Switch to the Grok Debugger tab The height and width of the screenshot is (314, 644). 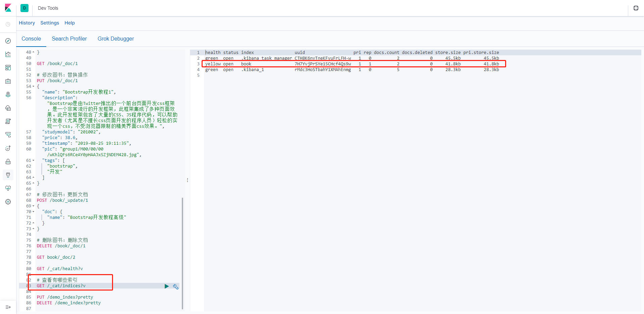(x=115, y=39)
